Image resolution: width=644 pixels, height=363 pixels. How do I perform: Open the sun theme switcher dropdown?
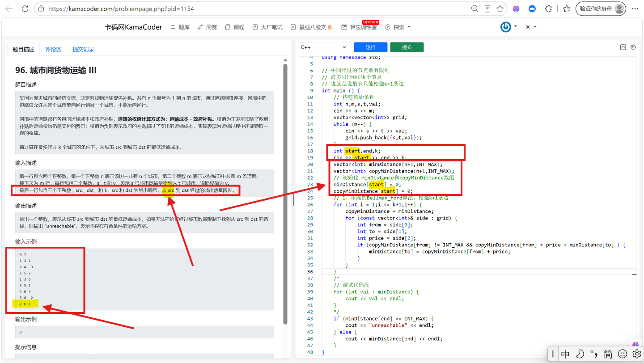(x=531, y=27)
